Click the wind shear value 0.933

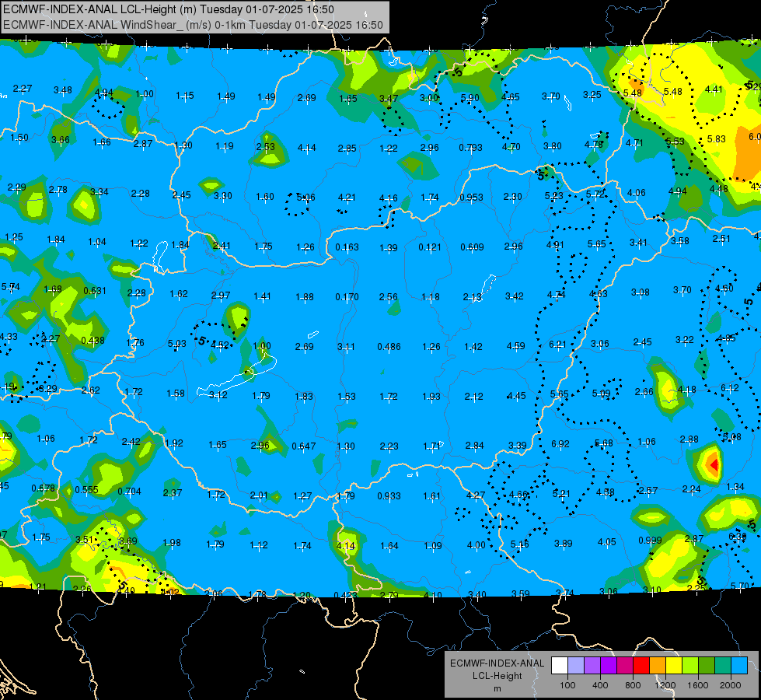(x=389, y=495)
